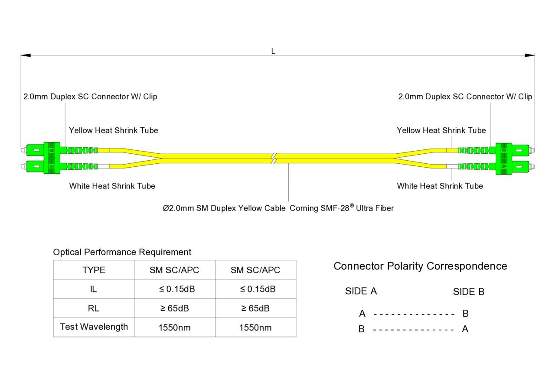Click the Test Wavelength row header
The width and height of the screenshot is (555, 392).
click(x=94, y=327)
